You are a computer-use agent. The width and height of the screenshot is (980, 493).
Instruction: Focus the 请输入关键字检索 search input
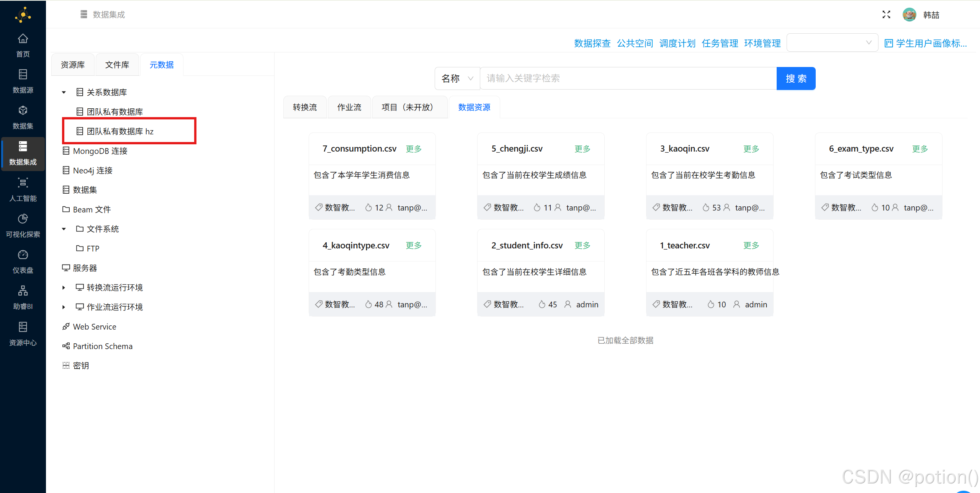point(628,78)
